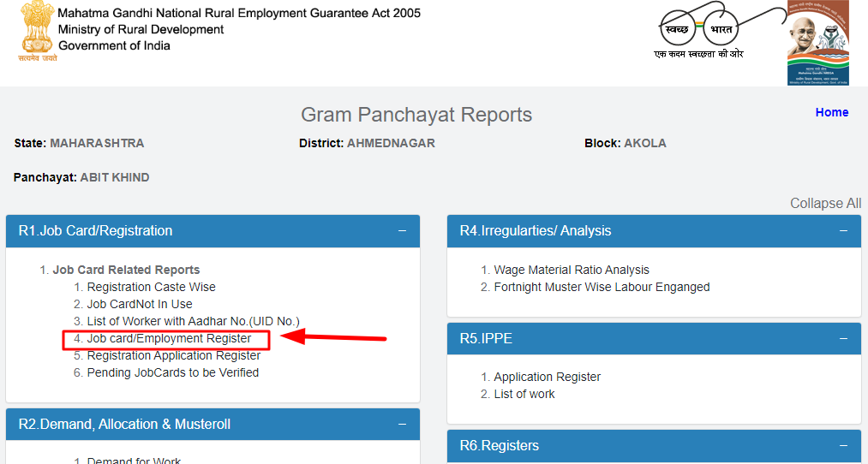Viewport: 868px width, 464px height.
Task: Click the Mahatma Gandhi NREGA logo image
Action: coord(818,43)
